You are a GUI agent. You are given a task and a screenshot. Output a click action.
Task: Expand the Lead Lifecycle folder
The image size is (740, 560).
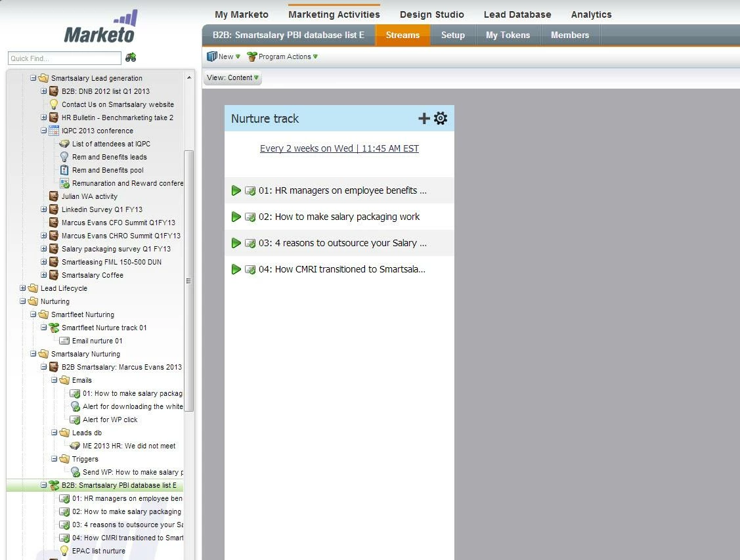click(x=22, y=288)
